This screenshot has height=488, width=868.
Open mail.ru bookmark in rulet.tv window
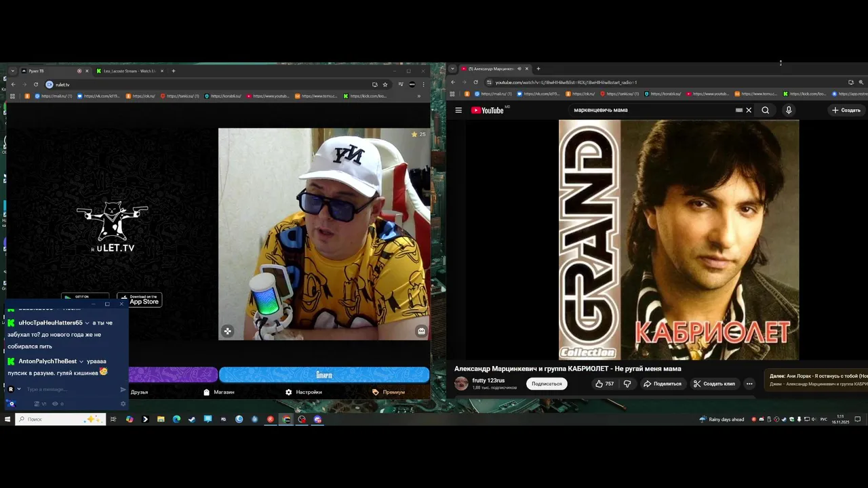coord(54,96)
